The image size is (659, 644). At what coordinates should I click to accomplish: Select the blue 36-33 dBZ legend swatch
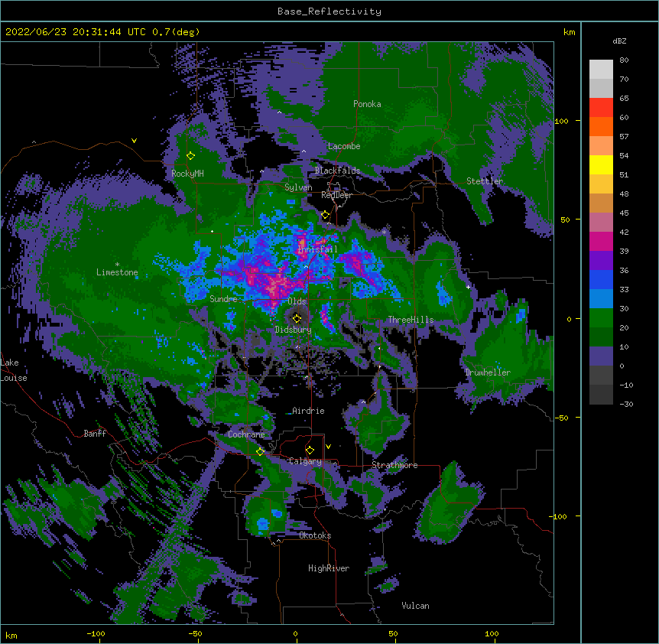(x=601, y=279)
